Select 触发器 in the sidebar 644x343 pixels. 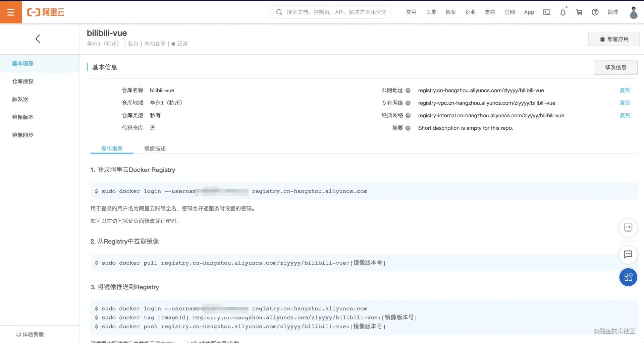click(20, 99)
